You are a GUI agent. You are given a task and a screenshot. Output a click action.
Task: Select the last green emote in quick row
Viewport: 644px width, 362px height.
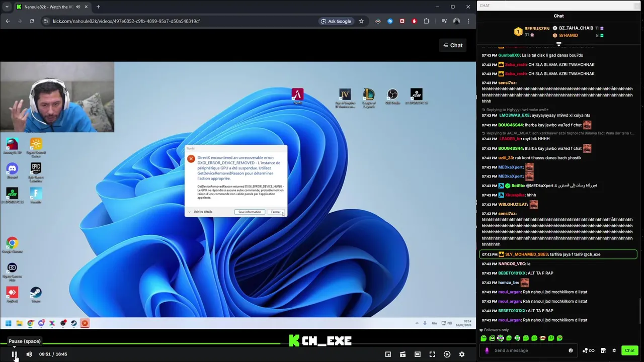[x=559, y=338]
